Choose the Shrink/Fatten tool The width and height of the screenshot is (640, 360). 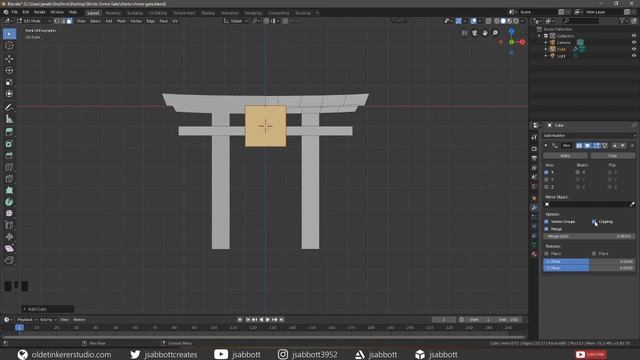(9, 237)
